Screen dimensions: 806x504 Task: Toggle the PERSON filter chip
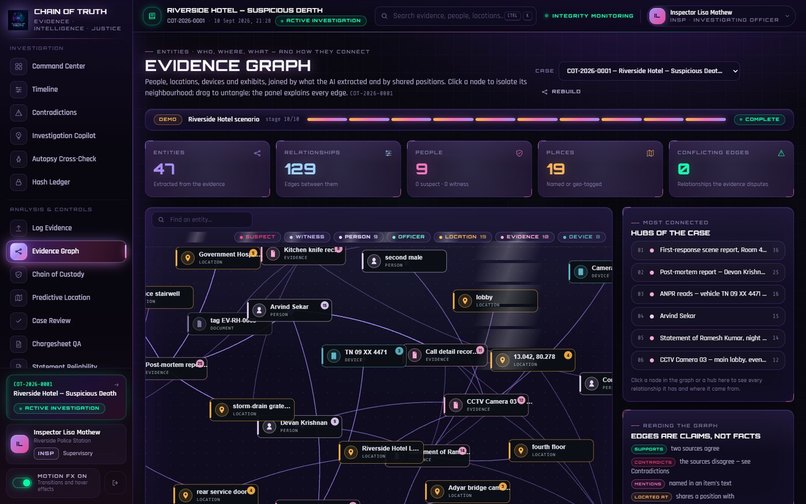tap(358, 237)
